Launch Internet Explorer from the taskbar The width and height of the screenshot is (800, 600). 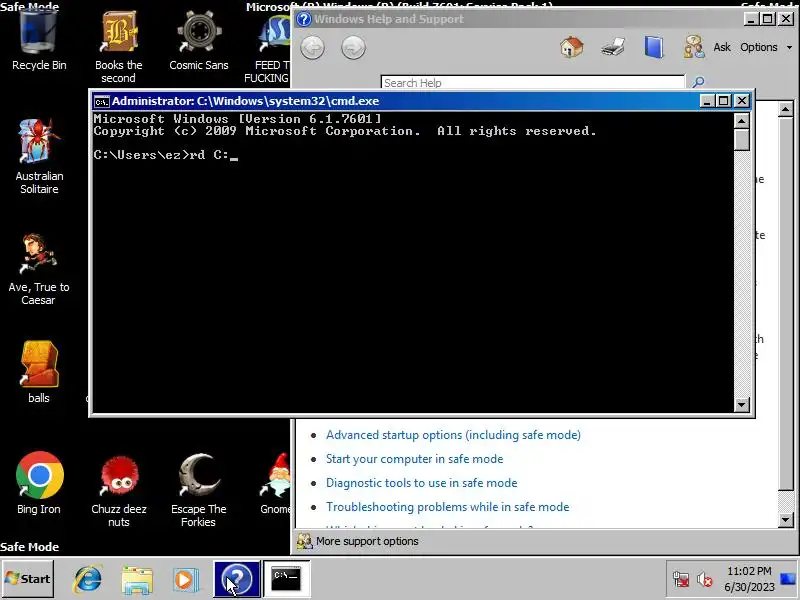pos(88,580)
